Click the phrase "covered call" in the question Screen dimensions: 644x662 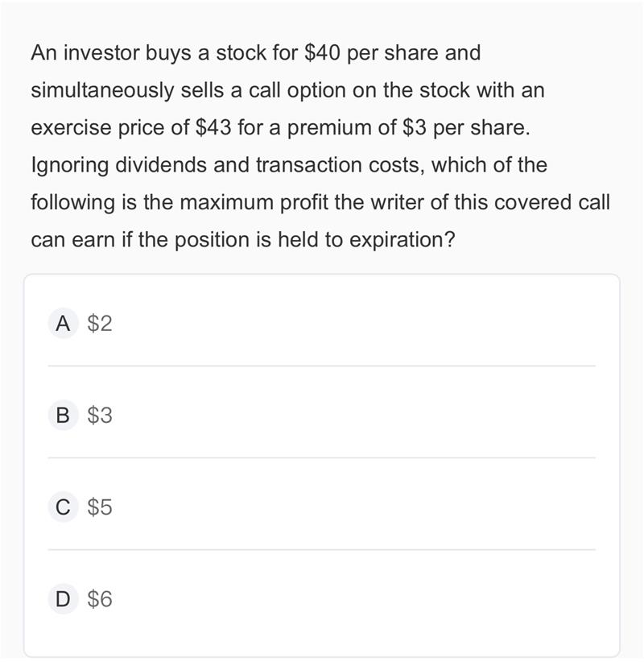(552, 203)
